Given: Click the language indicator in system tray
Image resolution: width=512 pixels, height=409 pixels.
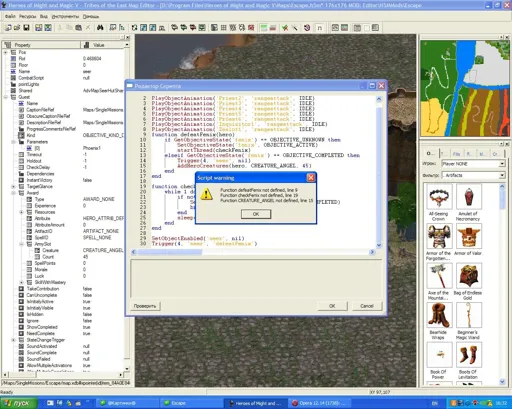Looking at the screenshot, I should click(x=435, y=403).
